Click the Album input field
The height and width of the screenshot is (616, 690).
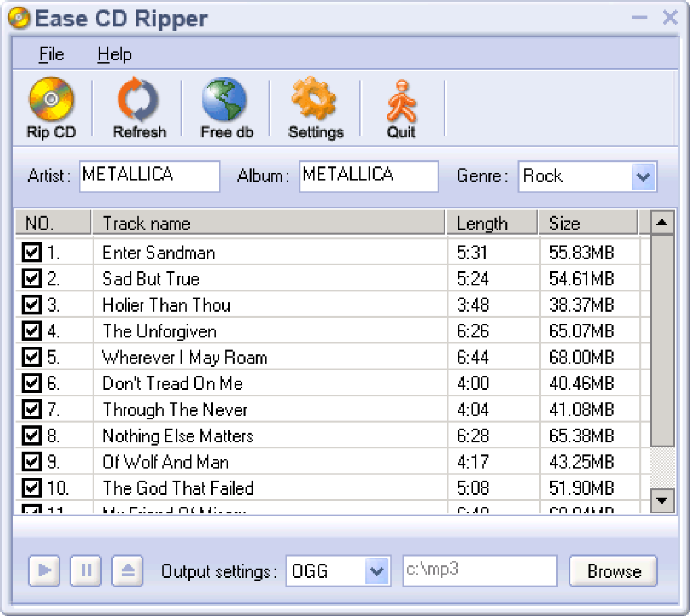[369, 176]
